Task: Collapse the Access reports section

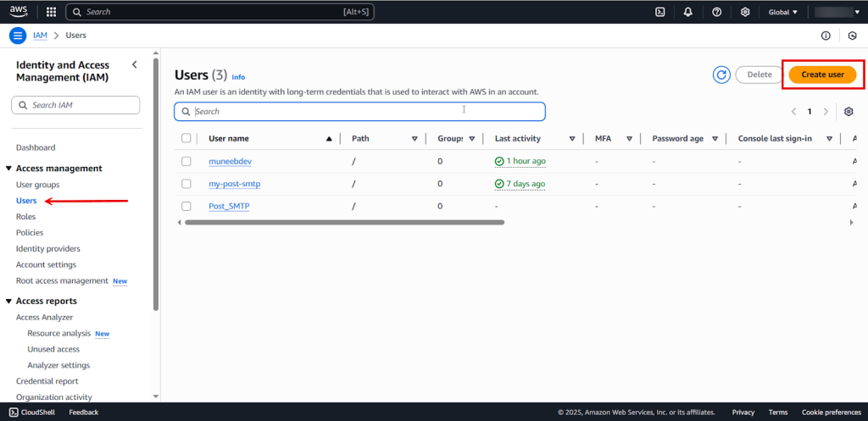Action: click(8, 302)
